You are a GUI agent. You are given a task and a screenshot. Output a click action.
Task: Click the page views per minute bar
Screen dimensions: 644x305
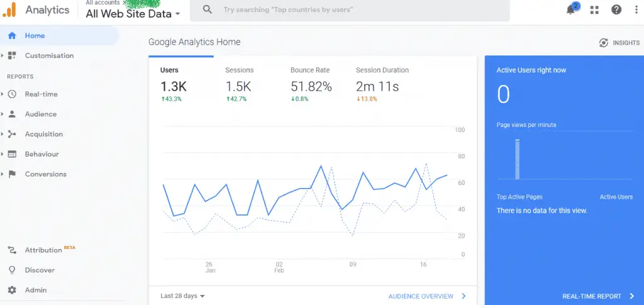(x=518, y=159)
